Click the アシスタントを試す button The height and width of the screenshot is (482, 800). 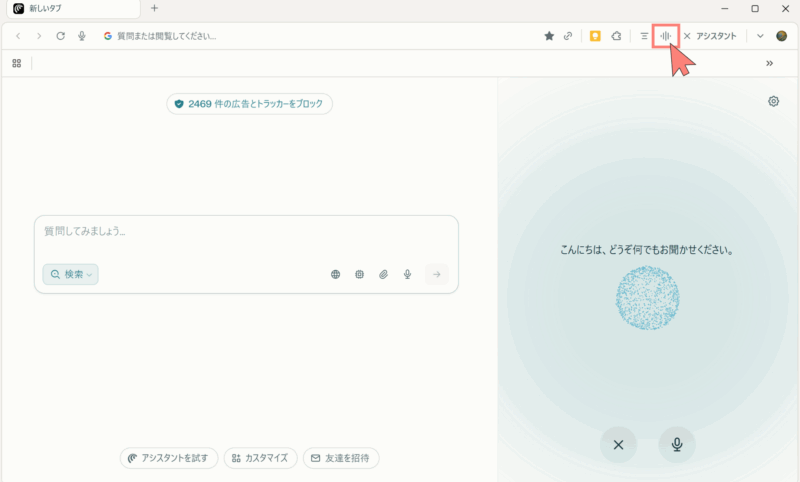click(x=169, y=458)
